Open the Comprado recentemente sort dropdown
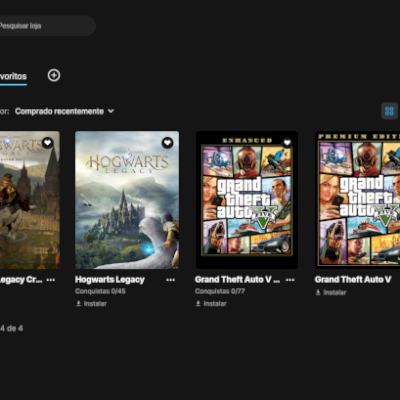Viewport: 400px width, 400px height. coord(64,111)
